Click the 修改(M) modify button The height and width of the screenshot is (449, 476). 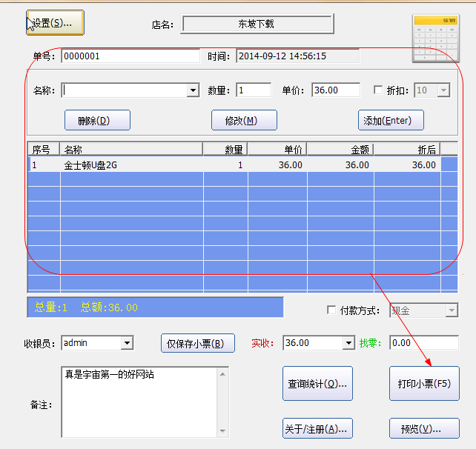244,120
